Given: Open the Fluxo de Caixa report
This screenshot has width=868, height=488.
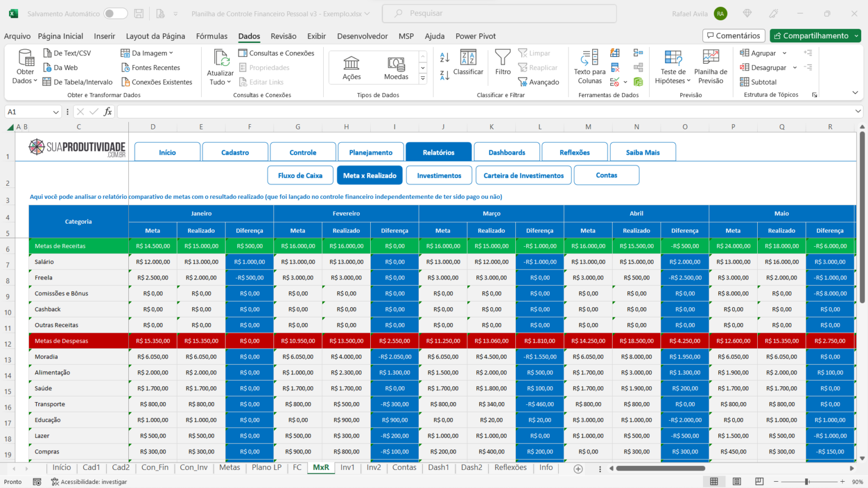Looking at the screenshot, I should (x=300, y=176).
